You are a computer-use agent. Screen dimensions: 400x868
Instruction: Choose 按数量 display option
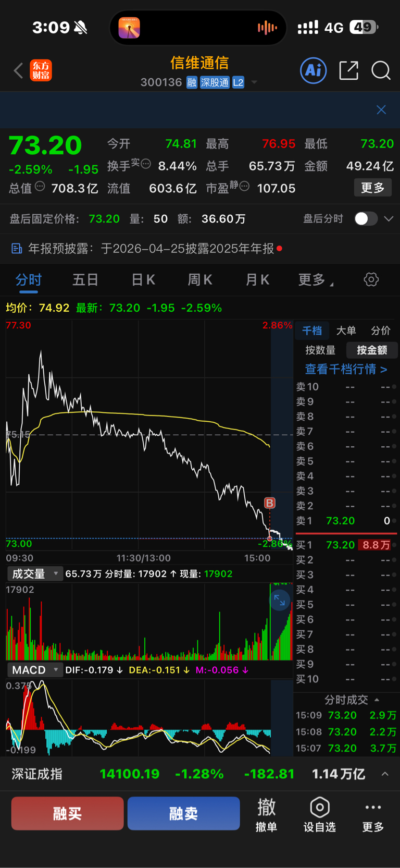point(320,350)
